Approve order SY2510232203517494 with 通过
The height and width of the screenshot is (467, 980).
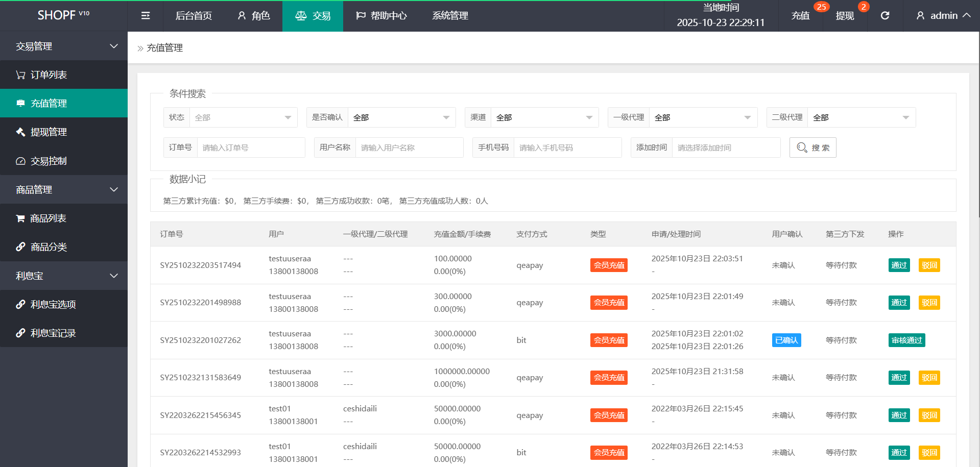(899, 265)
